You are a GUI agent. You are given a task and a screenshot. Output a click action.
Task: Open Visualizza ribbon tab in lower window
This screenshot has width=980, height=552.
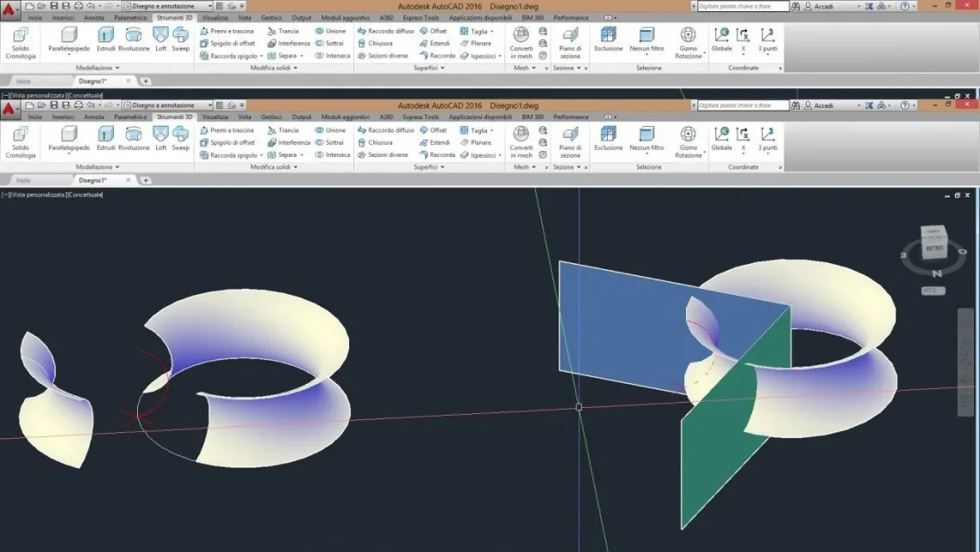click(215, 117)
